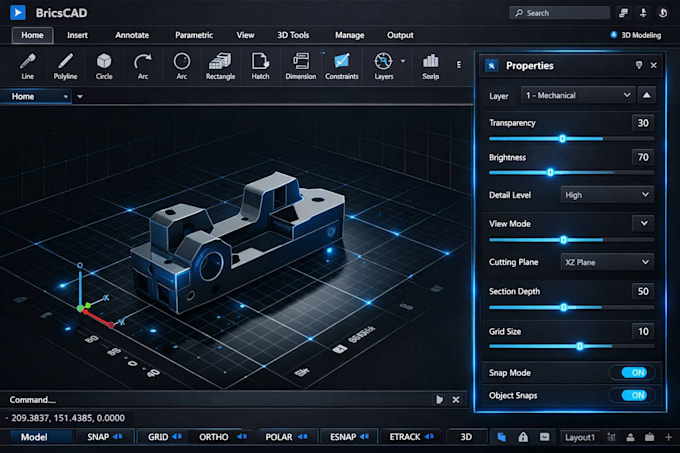Click the Search field
The width and height of the screenshot is (680, 453).
click(x=559, y=13)
